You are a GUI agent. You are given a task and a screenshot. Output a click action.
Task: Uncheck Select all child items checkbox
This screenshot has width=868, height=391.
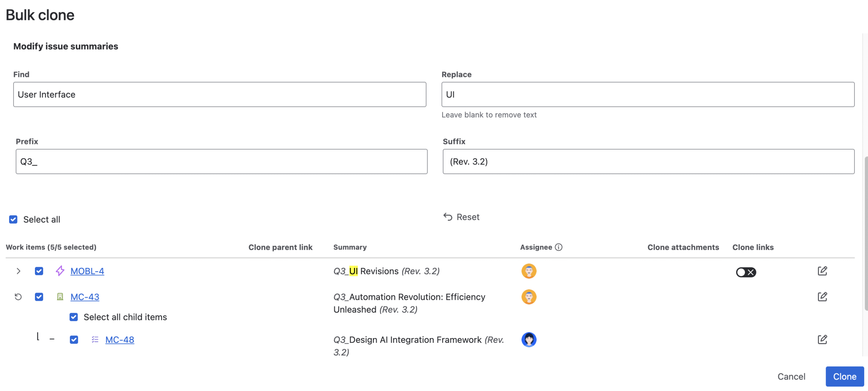point(74,317)
